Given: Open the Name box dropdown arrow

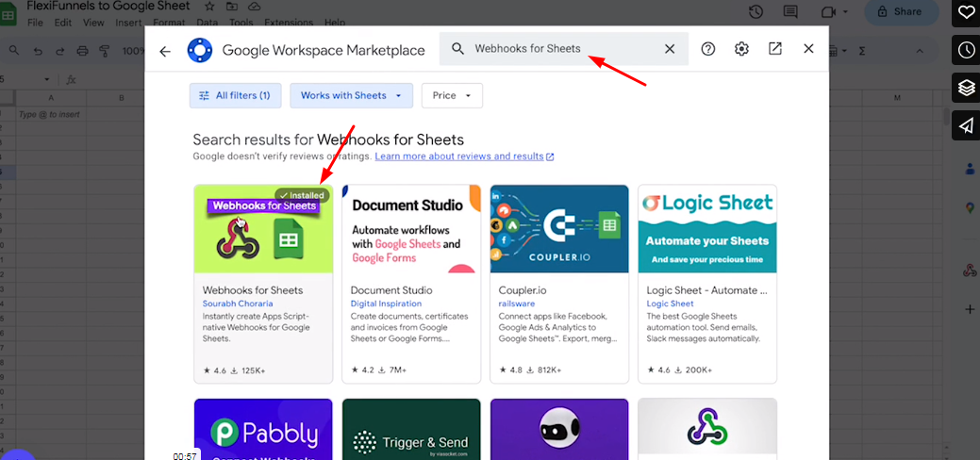Looking at the screenshot, I should [46, 79].
